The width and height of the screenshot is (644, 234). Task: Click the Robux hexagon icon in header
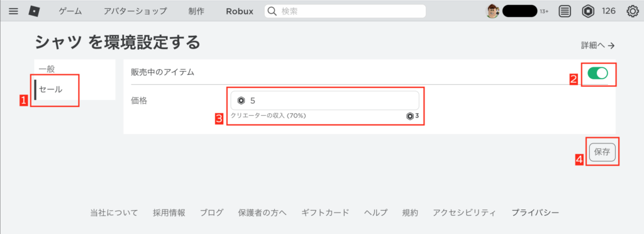pyautogui.click(x=588, y=11)
